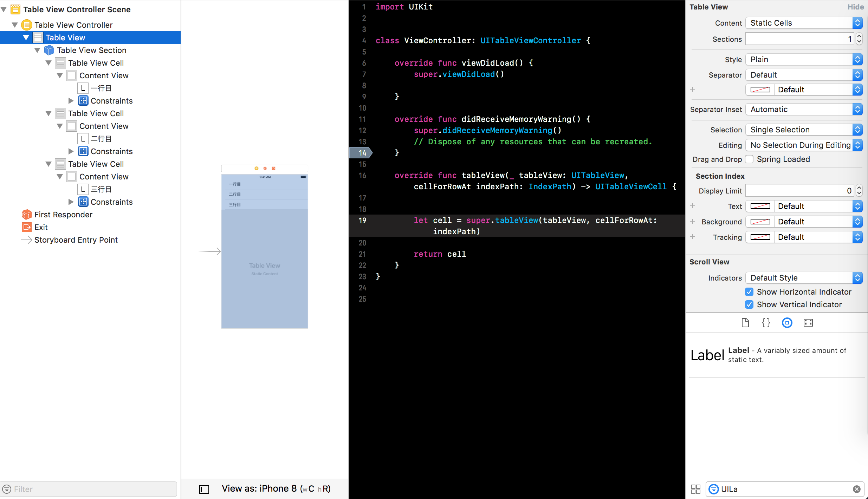Uncheck Show Vertical Indicator

pos(749,304)
